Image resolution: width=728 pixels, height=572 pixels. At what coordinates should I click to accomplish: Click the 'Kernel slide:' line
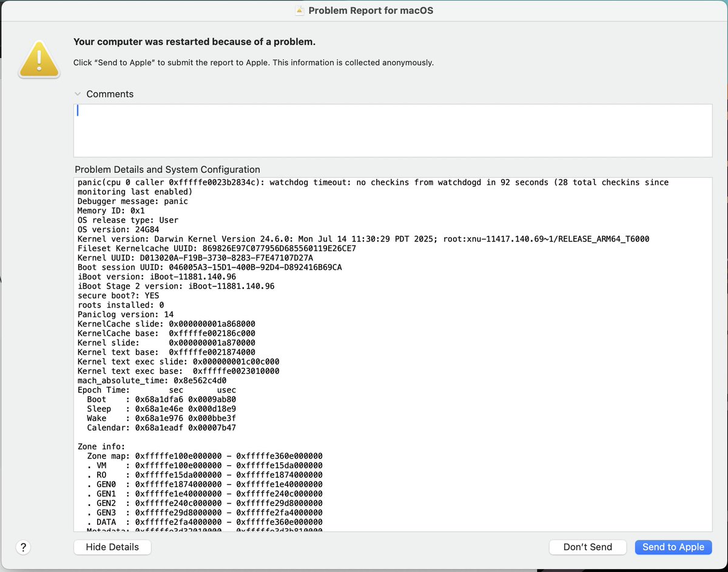(166, 343)
